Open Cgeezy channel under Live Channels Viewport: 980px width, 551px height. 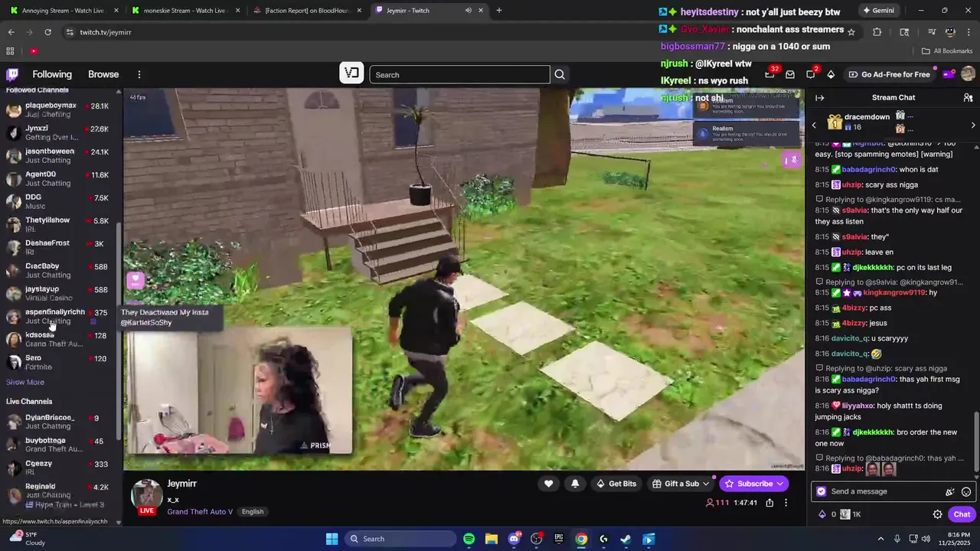coord(60,468)
